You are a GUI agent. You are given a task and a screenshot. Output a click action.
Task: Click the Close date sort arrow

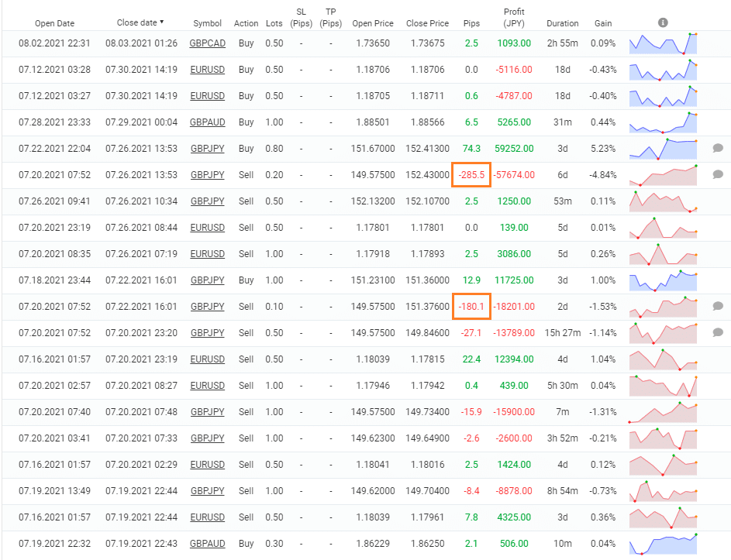161,22
